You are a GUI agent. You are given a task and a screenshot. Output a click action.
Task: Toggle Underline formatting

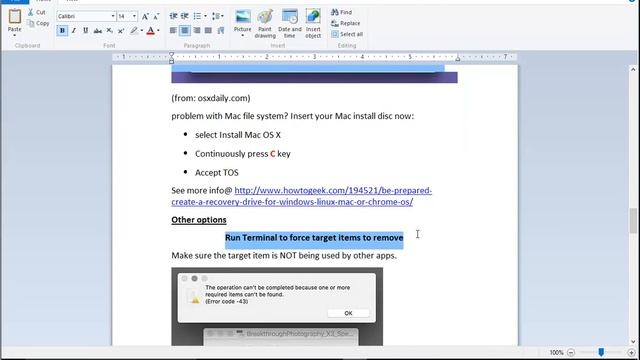(x=85, y=31)
